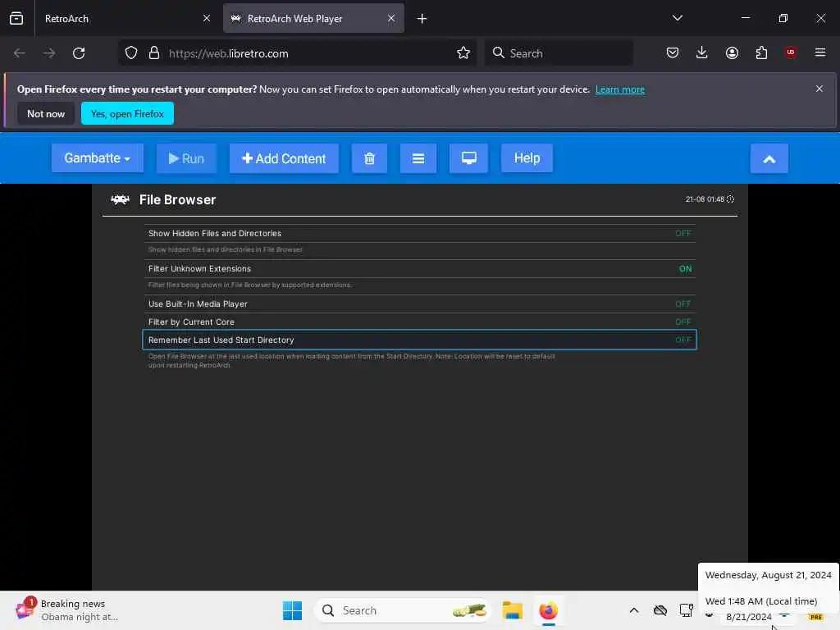Image resolution: width=840 pixels, height=630 pixels.
Task: Click the Firefox View icon
Action: point(16,18)
